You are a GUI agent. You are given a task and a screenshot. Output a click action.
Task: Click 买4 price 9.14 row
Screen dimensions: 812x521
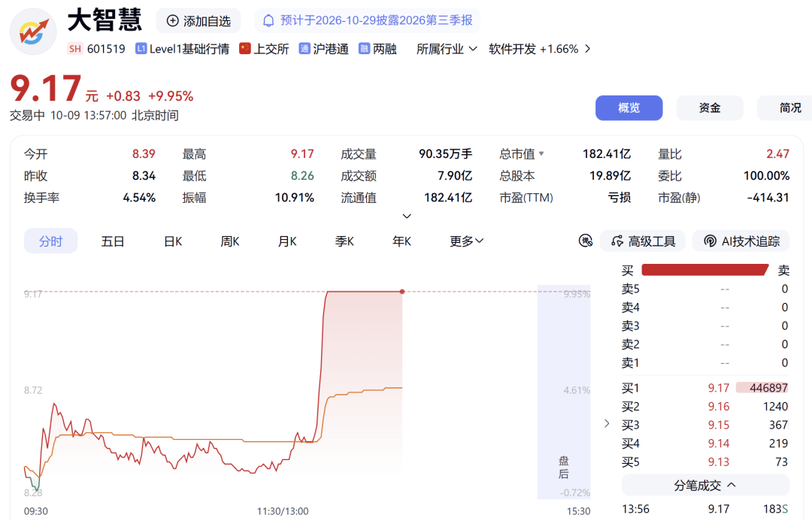704,444
